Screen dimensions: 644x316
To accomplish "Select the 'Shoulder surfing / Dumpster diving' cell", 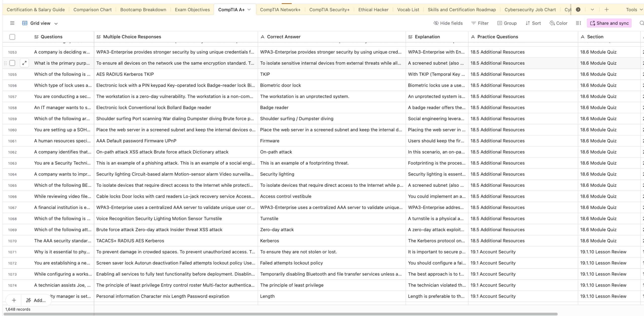I will pyautogui.click(x=332, y=119).
